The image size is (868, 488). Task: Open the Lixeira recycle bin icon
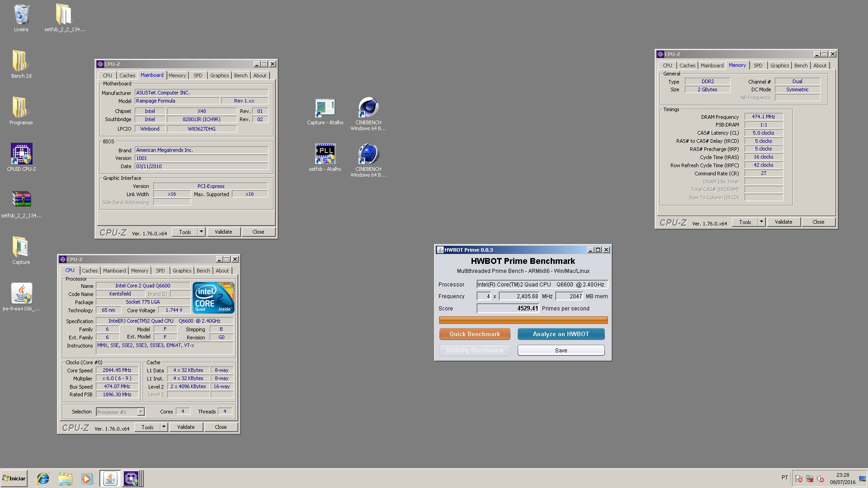pyautogui.click(x=21, y=18)
